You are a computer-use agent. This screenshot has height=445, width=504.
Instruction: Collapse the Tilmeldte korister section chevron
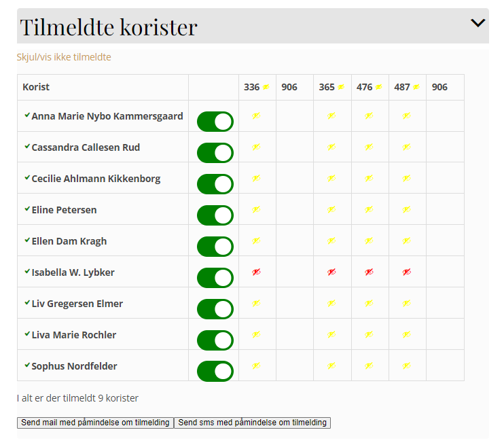click(x=478, y=23)
